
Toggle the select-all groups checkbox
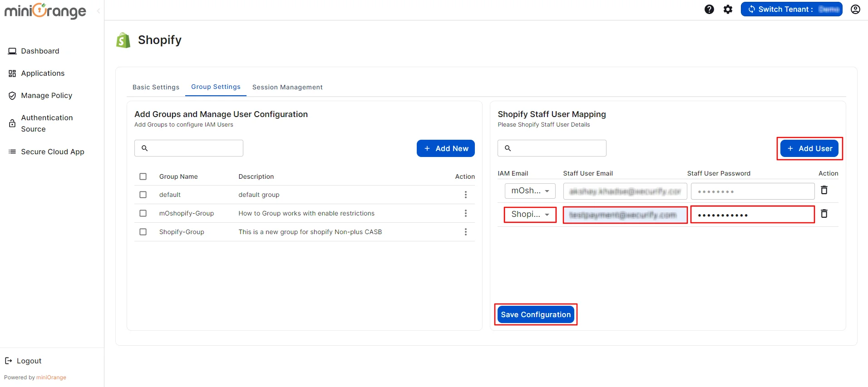coord(143,176)
